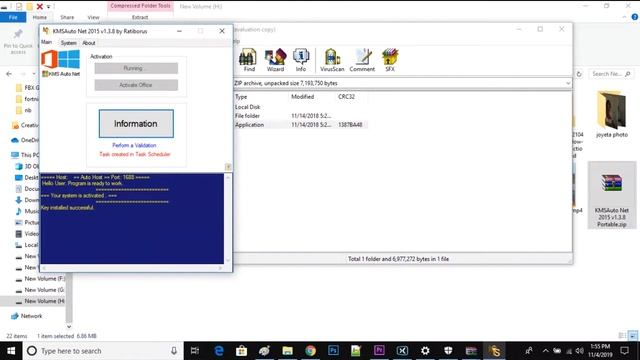Viewport: 640px width, 360px height.
Task: Open WinRAR from taskbar
Action: [471, 351]
